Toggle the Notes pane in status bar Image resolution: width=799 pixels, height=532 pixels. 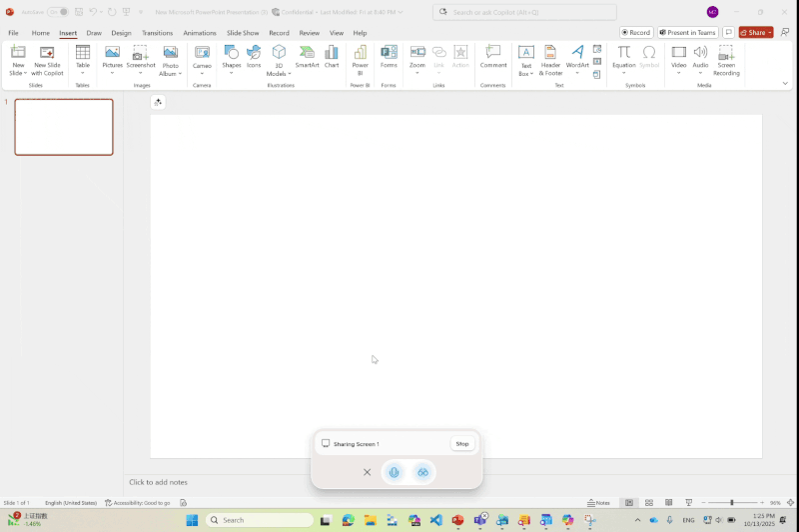point(598,503)
